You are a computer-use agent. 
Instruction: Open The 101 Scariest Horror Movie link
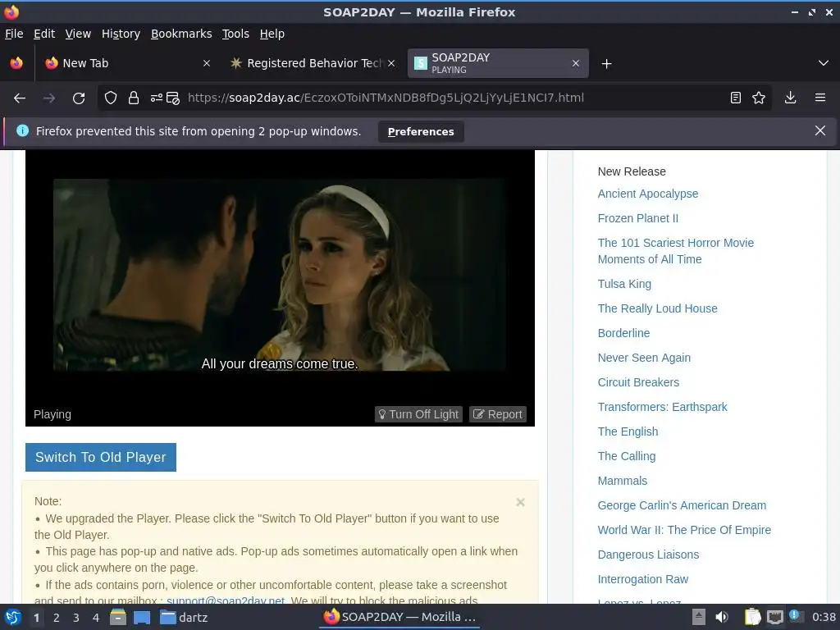(676, 251)
